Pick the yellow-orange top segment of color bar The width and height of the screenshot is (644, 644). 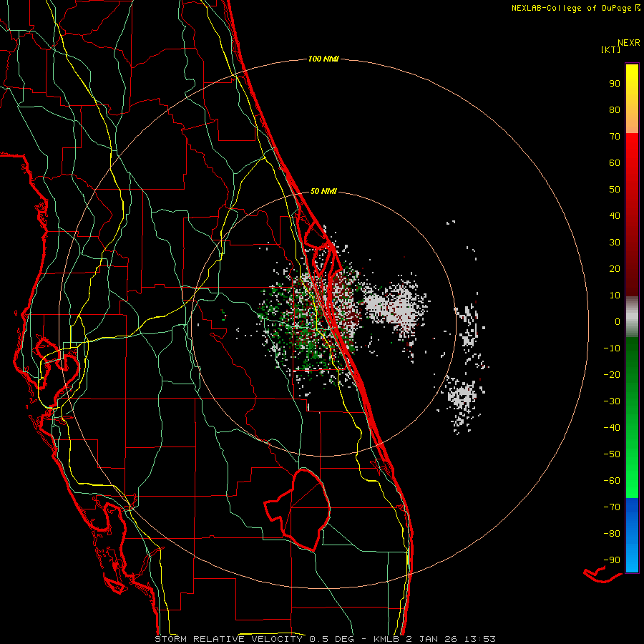pyautogui.click(x=632, y=99)
